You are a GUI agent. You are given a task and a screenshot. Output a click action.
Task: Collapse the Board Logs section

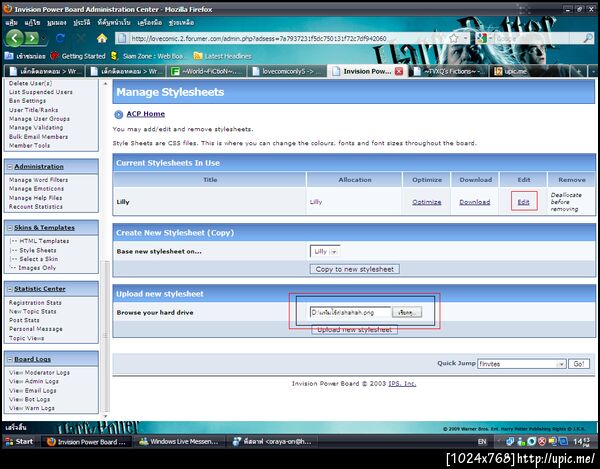(10, 359)
